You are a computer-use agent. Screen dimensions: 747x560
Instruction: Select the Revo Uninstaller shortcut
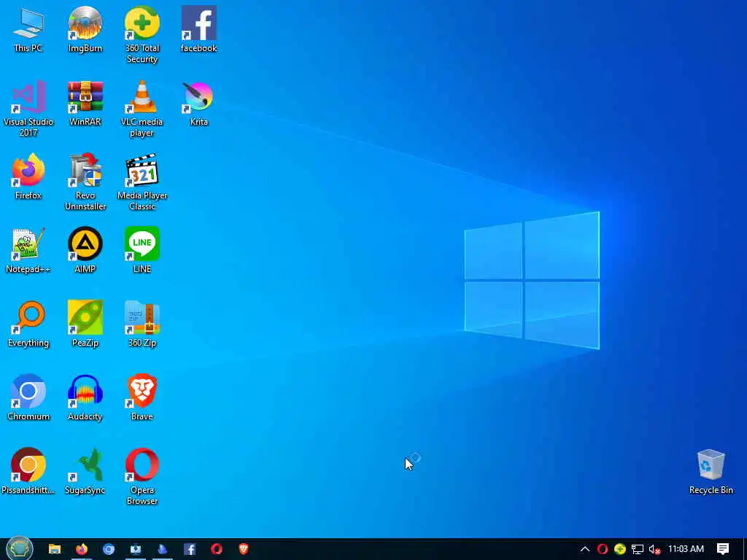point(85,182)
